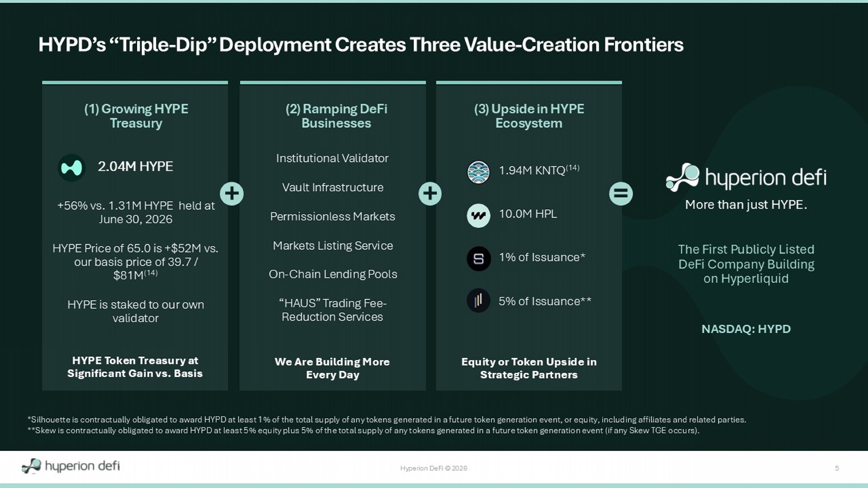Click the "1.94M KNTQ" value
Screen dimensions: 868x488
point(539,169)
